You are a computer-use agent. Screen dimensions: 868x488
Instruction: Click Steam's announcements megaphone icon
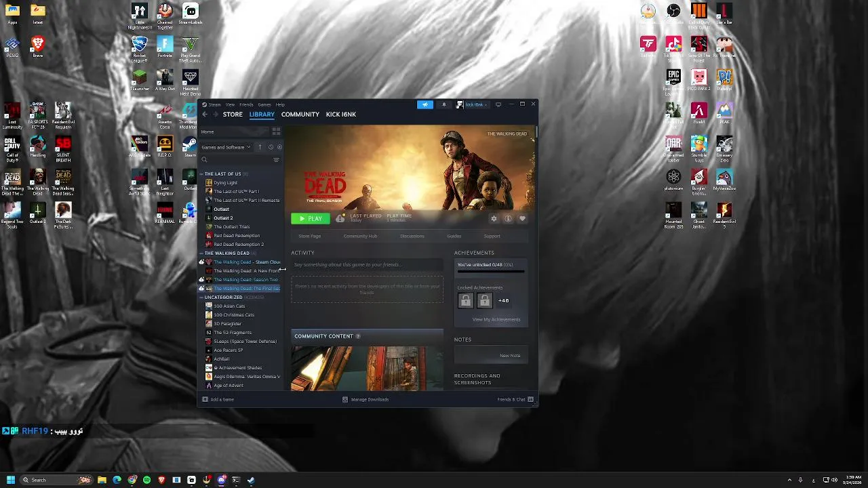coord(425,104)
